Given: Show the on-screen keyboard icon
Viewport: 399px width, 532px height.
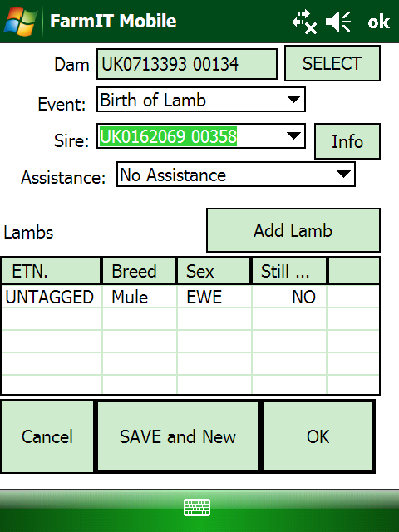Looking at the screenshot, I should pos(197,507).
